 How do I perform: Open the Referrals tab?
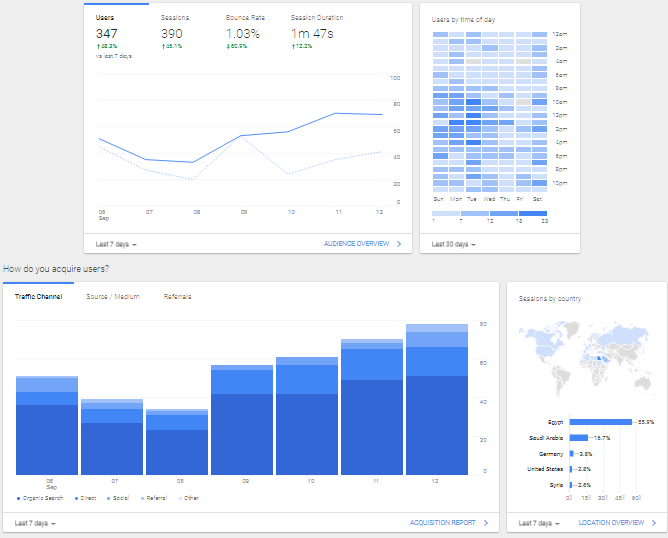(177, 297)
